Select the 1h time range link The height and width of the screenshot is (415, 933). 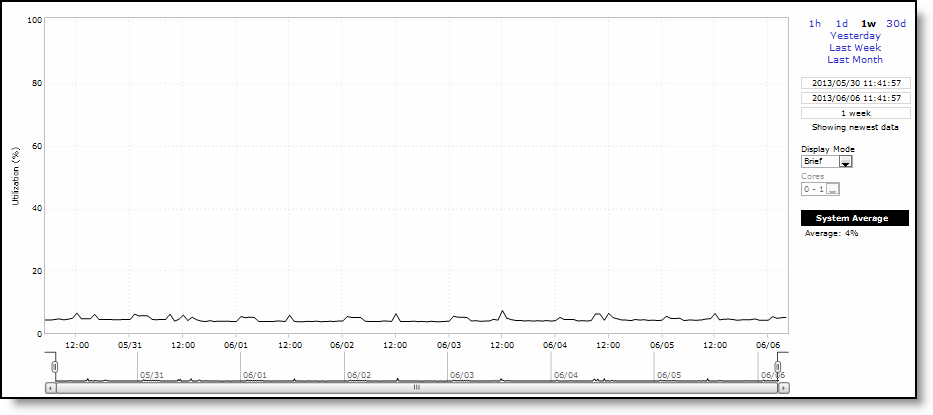(x=814, y=24)
